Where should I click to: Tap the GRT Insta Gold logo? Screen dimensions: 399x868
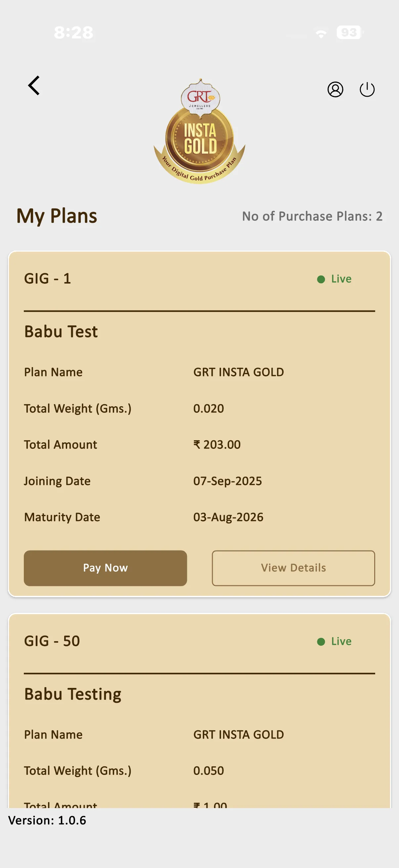click(200, 132)
